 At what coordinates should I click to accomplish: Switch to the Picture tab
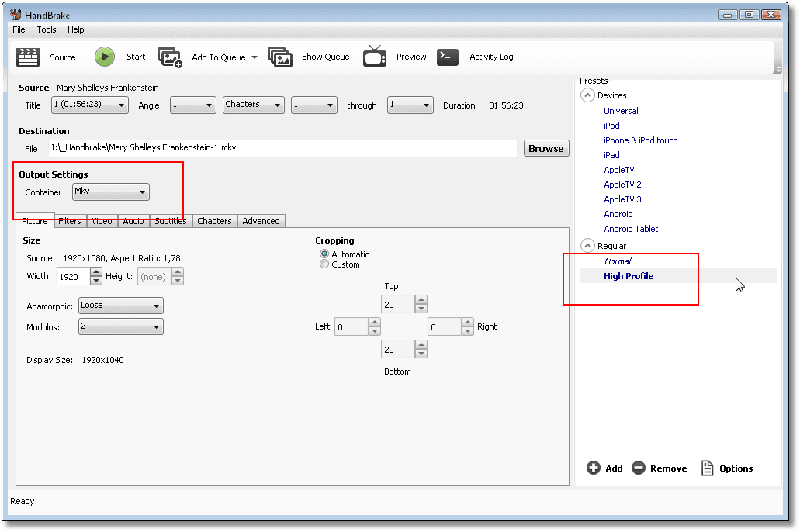(x=35, y=220)
